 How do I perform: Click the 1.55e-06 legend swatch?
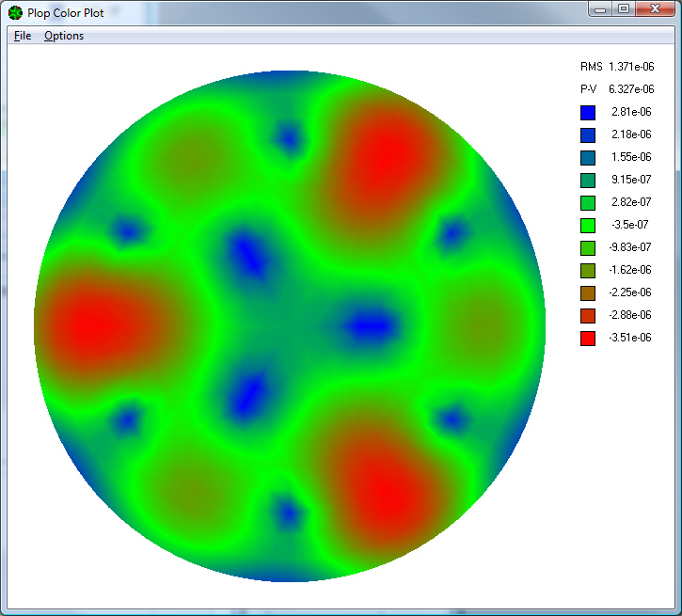point(588,158)
